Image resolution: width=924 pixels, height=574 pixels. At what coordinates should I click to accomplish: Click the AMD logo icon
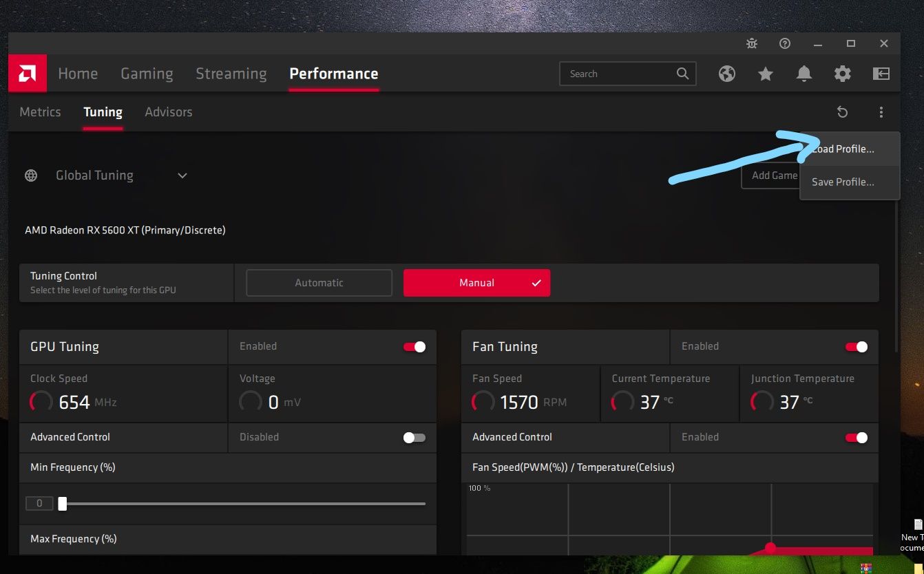28,74
